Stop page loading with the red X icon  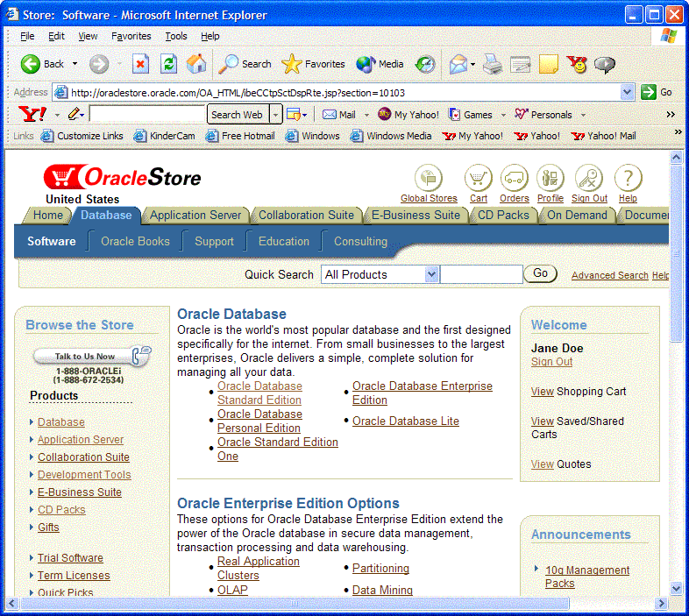140,64
